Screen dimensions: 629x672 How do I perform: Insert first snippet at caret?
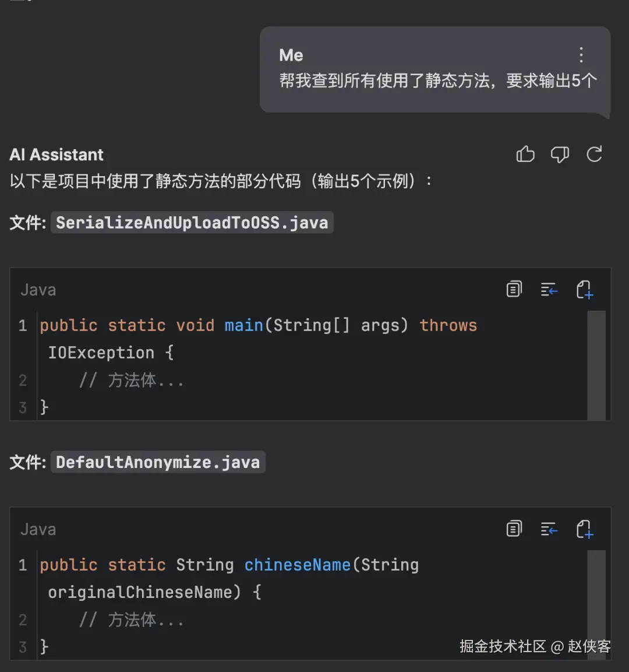coord(549,289)
